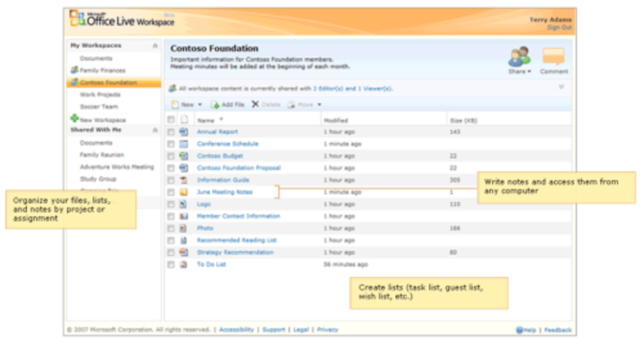Image resolution: width=644 pixels, height=345 pixels.
Task: Check the Contoso Budget row checkbox
Action: (x=171, y=156)
